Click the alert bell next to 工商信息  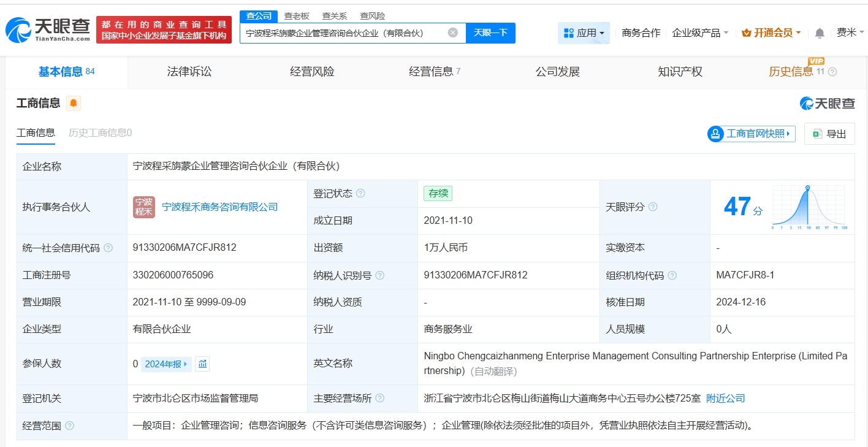pyautogui.click(x=73, y=103)
